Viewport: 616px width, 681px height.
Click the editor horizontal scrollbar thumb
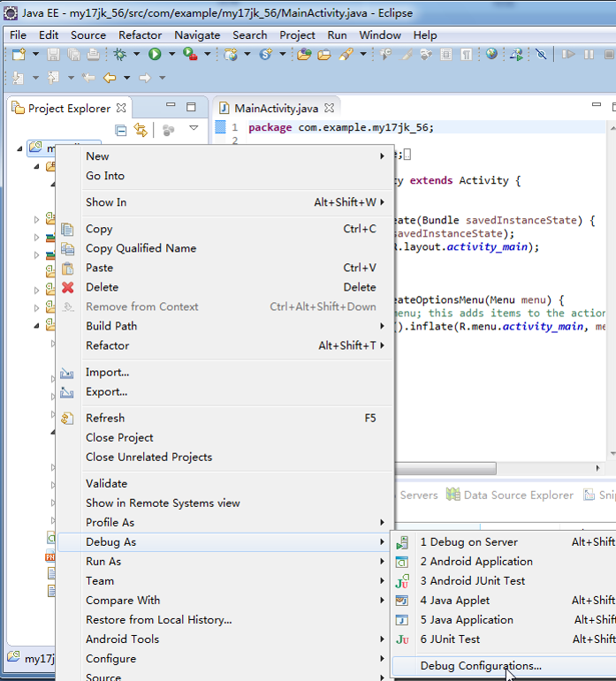[445, 468]
